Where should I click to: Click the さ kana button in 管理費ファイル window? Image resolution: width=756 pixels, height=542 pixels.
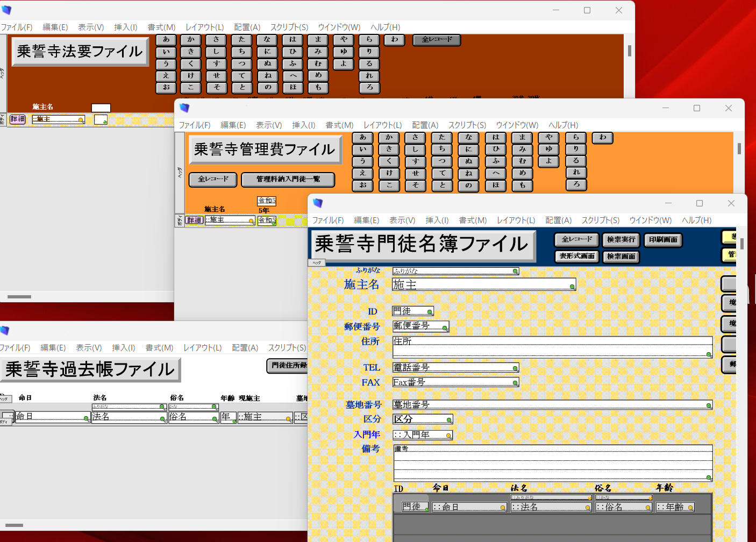click(415, 138)
